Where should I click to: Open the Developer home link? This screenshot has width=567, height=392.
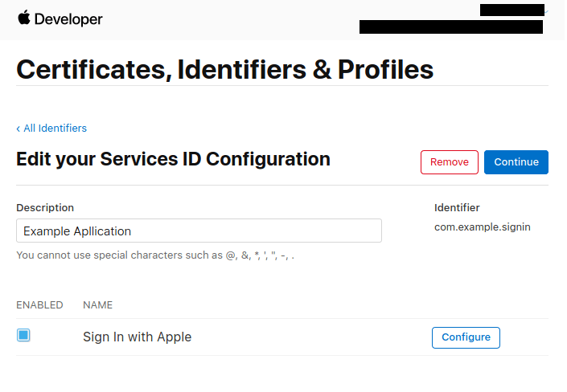pos(68,18)
